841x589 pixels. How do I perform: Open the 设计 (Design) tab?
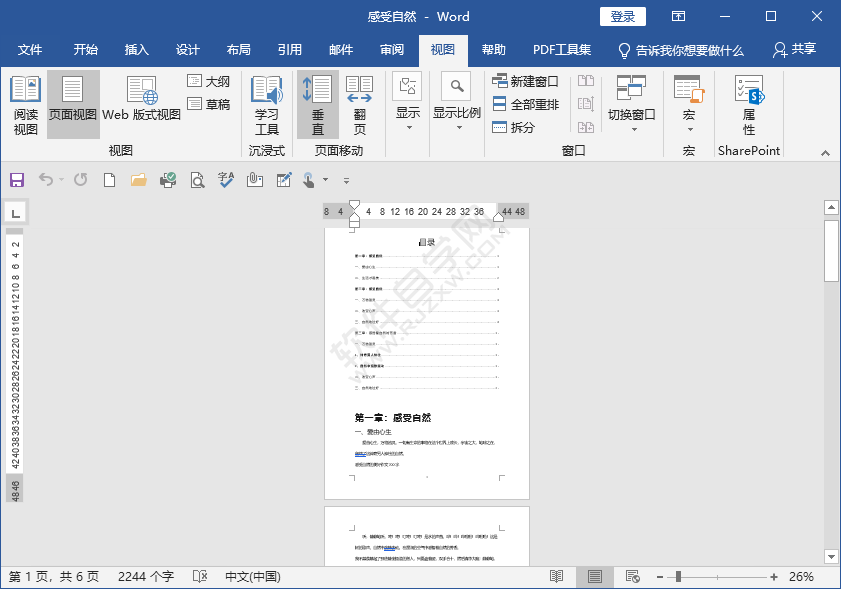188,50
